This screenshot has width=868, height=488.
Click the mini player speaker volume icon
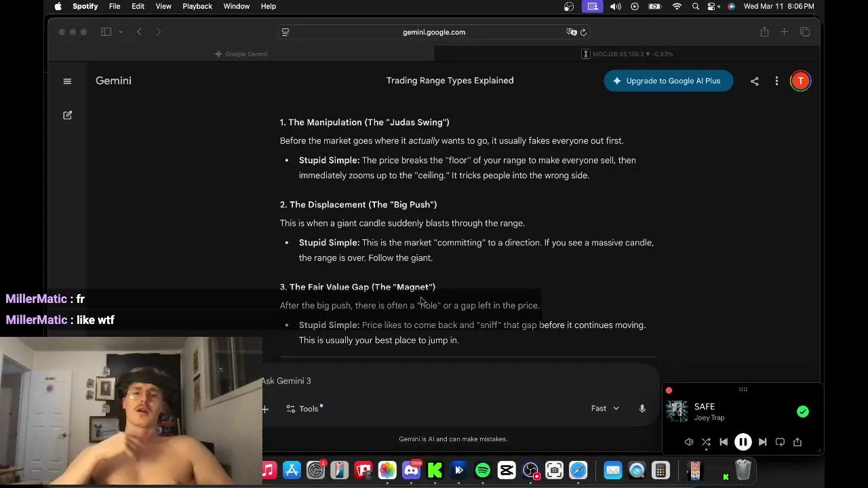tap(688, 442)
